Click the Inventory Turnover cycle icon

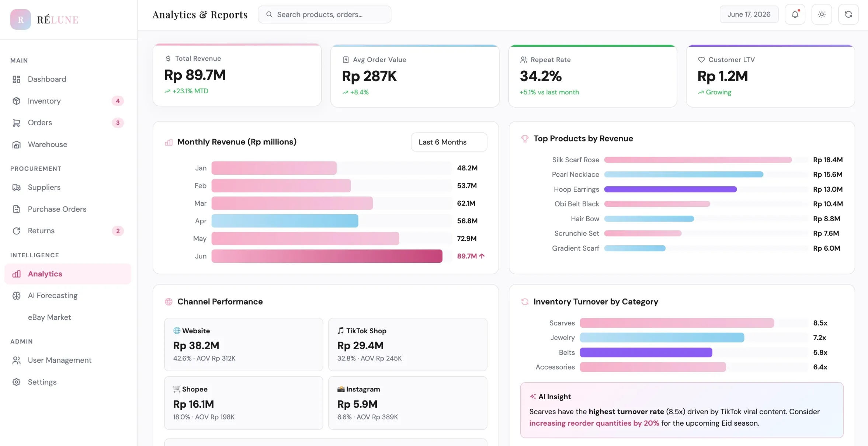point(525,302)
